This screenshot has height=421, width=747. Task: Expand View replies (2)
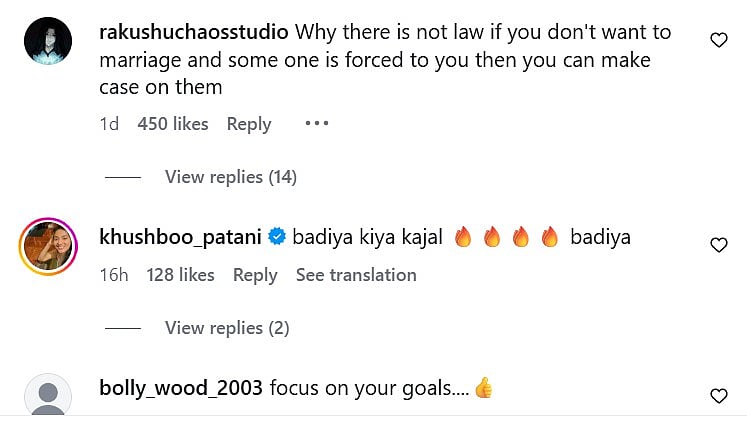pyautogui.click(x=225, y=328)
